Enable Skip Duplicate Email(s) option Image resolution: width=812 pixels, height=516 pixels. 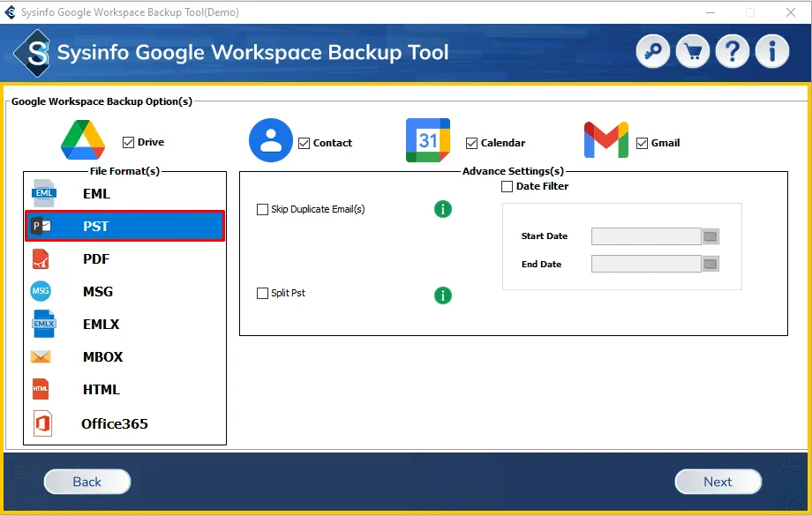pyautogui.click(x=262, y=210)
